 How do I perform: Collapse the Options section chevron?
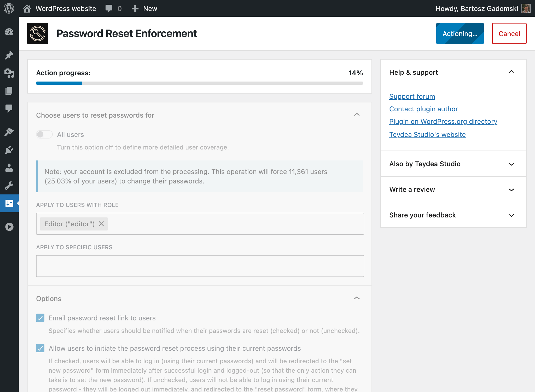pos(357,298)
